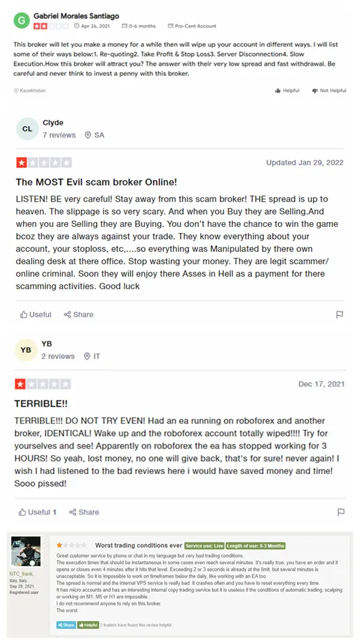Click NTC_frank's profile photo thumbnail
The width and height of the screenshot is (360, 644).
(26, 552)
